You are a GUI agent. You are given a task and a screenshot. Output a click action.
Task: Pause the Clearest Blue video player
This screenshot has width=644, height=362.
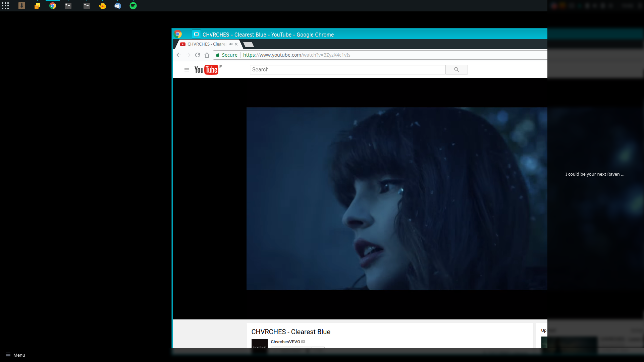[x=397, y=198]
